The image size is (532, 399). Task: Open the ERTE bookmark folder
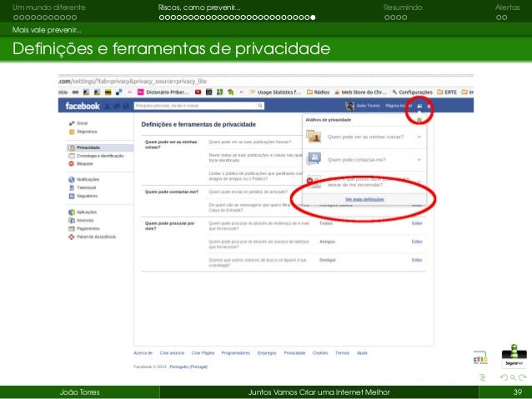(447, 92)
